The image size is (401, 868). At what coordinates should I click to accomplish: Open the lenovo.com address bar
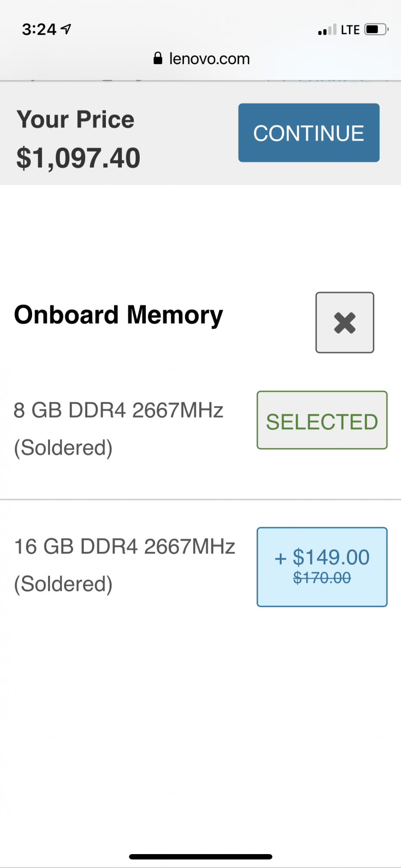click(x=209, y=59)
